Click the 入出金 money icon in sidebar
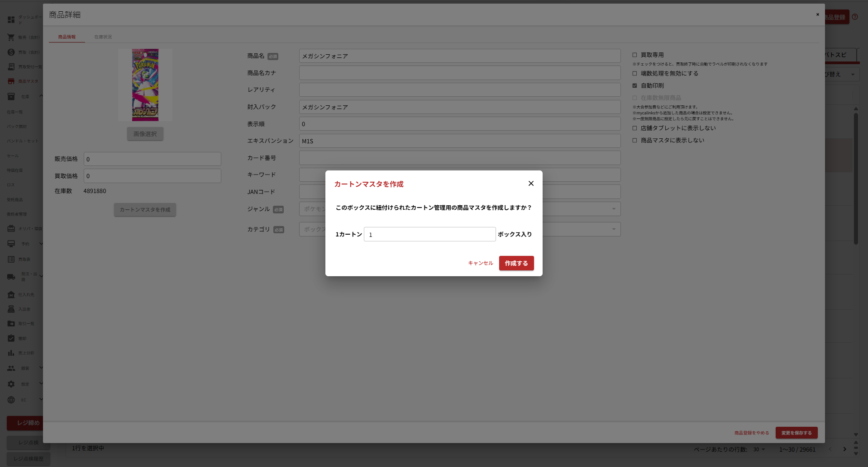 [x=11, y=309]
